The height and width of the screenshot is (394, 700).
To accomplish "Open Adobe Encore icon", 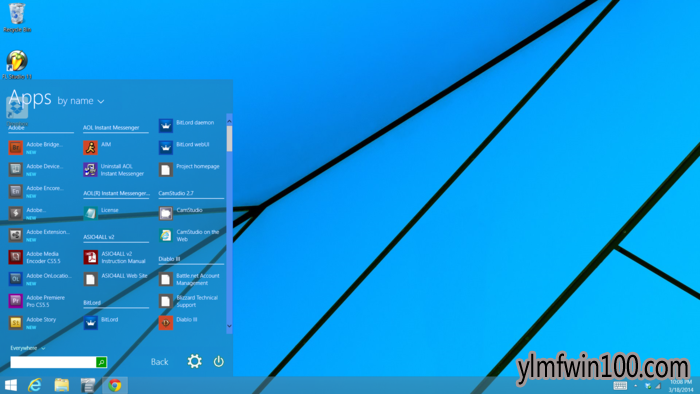I will [x=16, y=191].
